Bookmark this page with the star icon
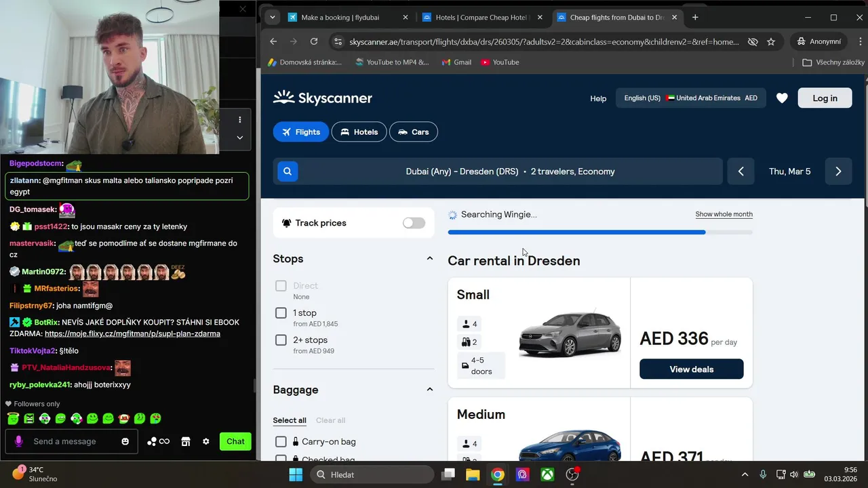Viewport: 868px width, 488px height. (x=771, y=41)
